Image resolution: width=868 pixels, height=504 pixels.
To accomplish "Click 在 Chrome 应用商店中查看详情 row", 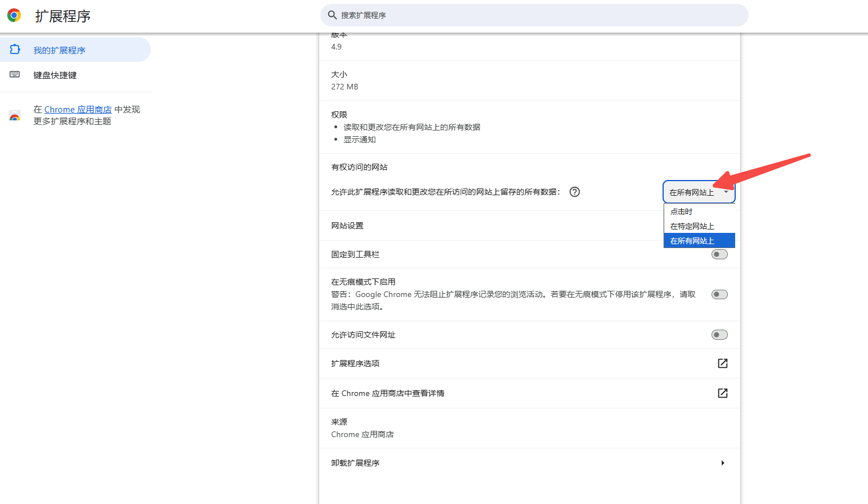I will pyautogui.click(x=530, y=393).
